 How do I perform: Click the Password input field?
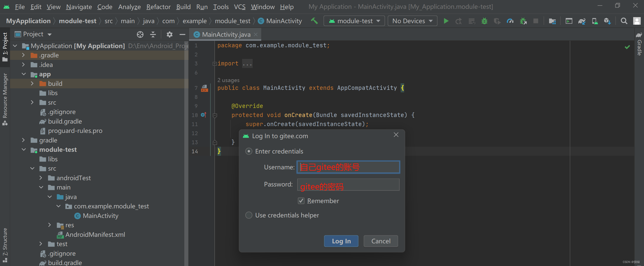tap(348, 185)
